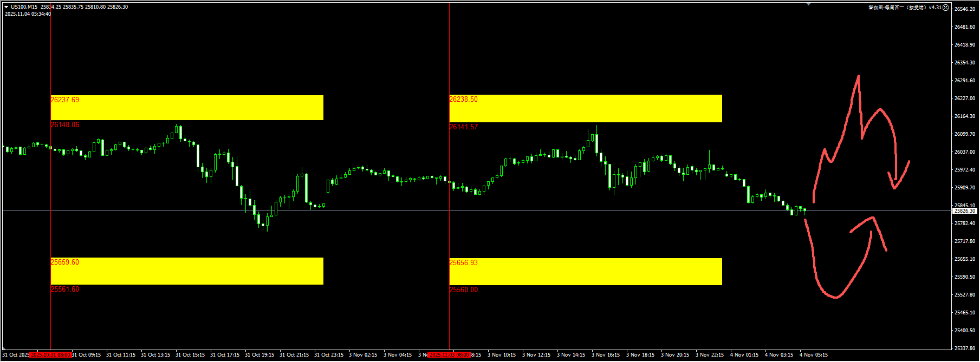Click the red 2025.10.31 08:00 time label

pos(50,355)
